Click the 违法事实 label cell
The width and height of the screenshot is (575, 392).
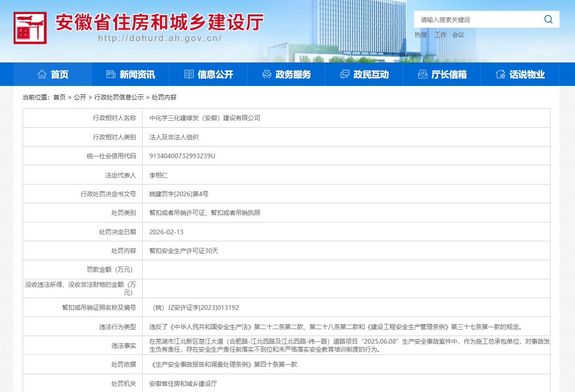83,346
